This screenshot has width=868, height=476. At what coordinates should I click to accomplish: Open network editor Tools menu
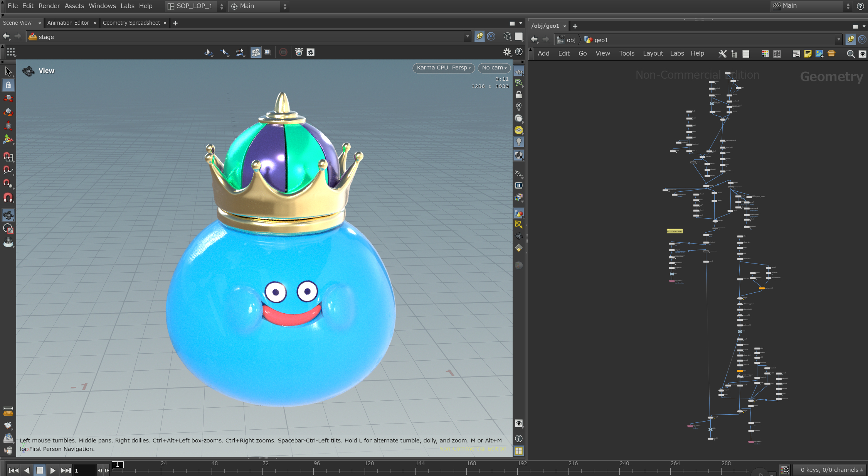point(627,53)
